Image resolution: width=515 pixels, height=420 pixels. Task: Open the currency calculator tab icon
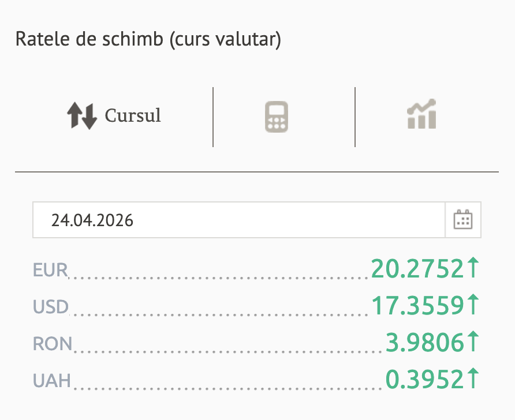277,117
